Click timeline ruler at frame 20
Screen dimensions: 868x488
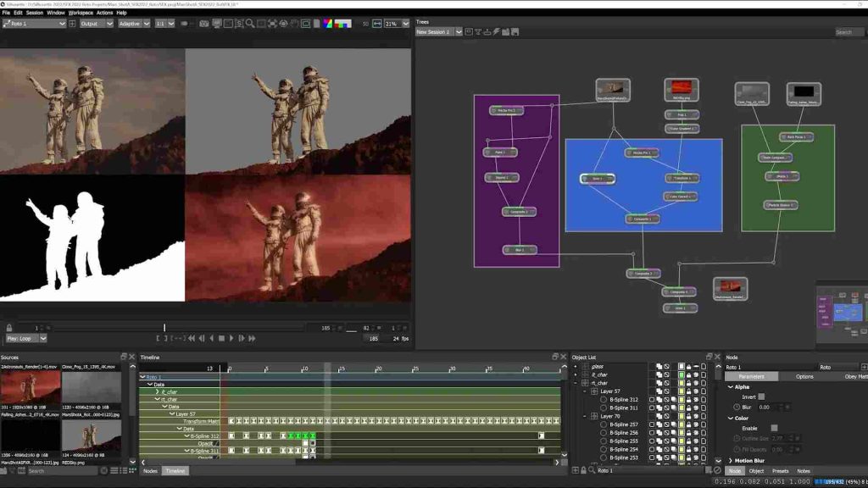tap(378, 369)
